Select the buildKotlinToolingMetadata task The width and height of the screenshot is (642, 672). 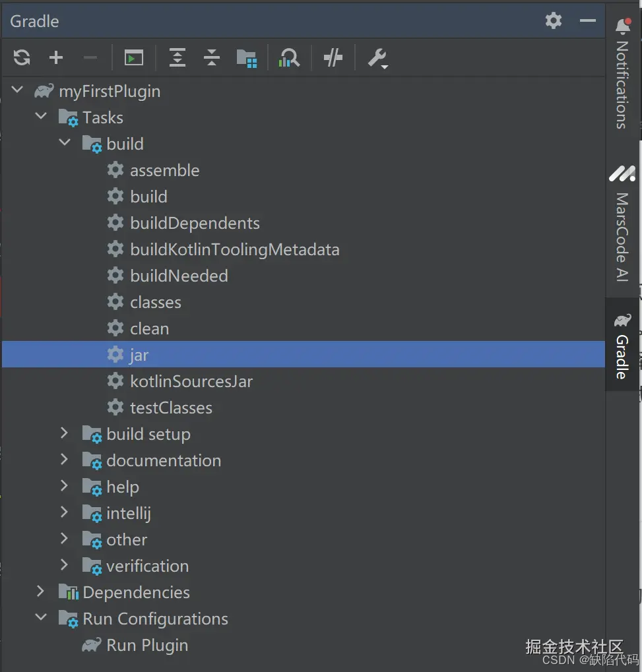(x=234, y=249)
